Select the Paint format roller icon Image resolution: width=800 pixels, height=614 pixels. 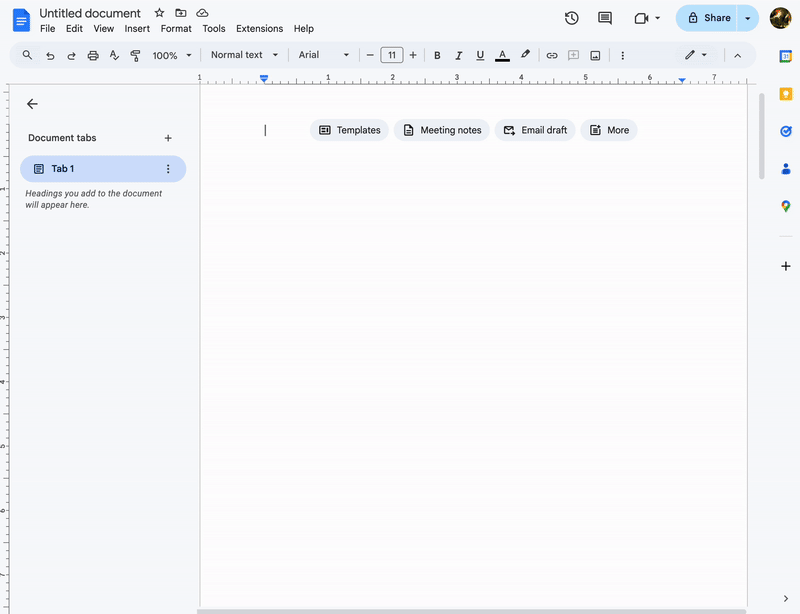pyautogui.click(x=136, y=56)
